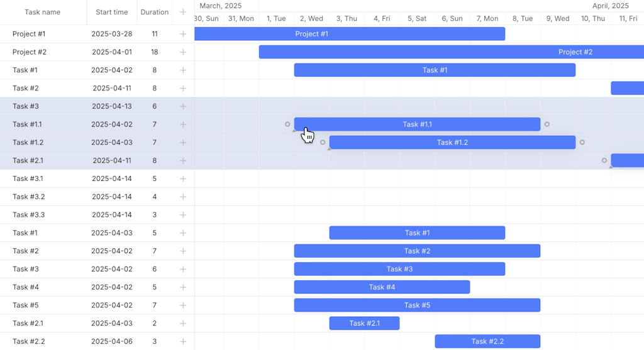Click the plus icon in the column header row
Viewport: 644px width, 350px height.
(x=183, y=13)
